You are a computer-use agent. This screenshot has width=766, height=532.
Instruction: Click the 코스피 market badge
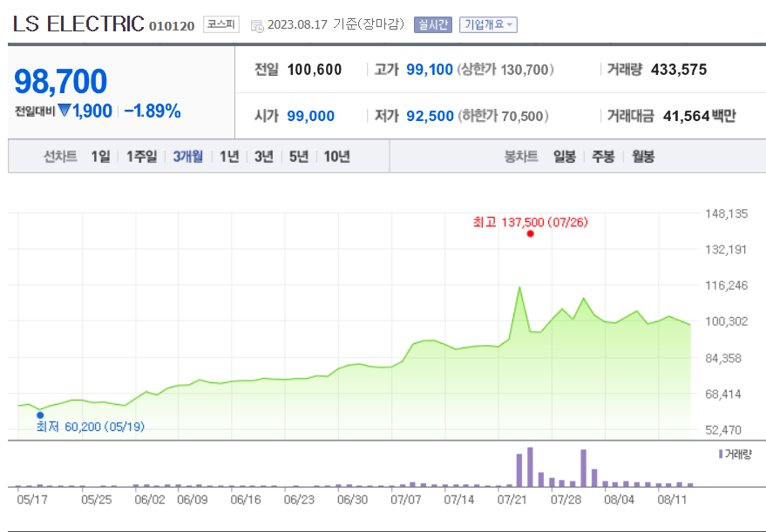(x=221, y=24)
